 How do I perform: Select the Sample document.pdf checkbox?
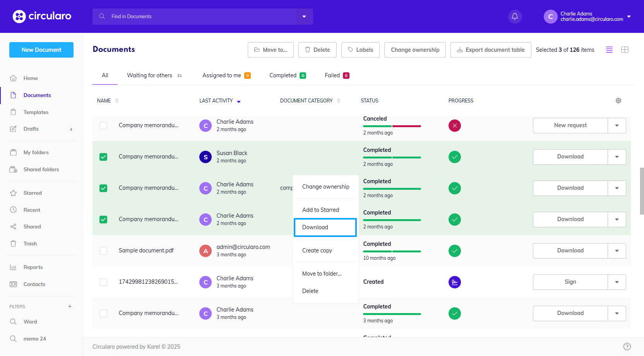click(103, 251)
